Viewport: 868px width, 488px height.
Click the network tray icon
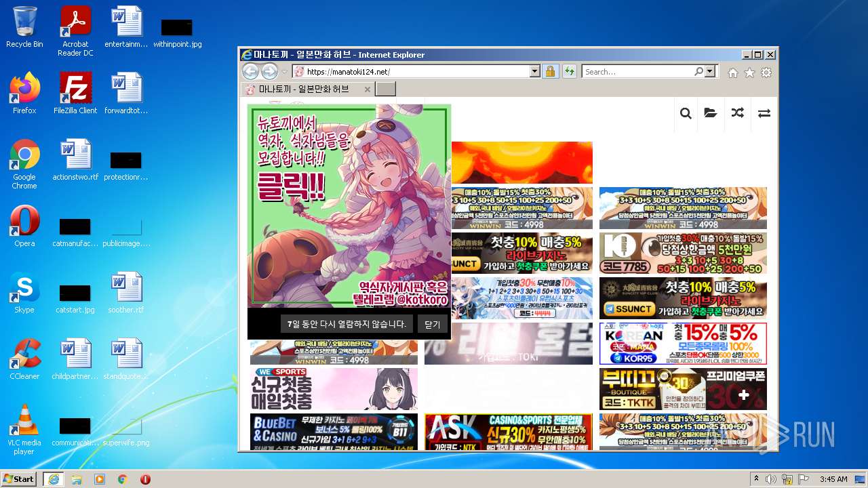click(787, 479)
